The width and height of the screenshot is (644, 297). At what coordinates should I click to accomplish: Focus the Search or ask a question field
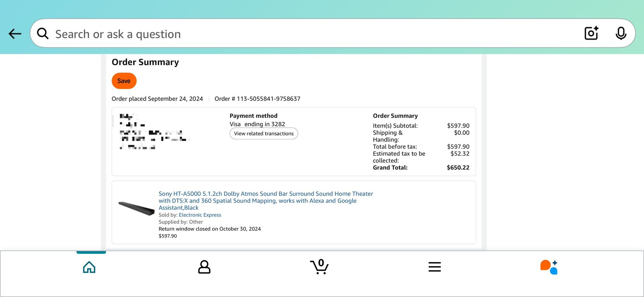tap(302, 34)
